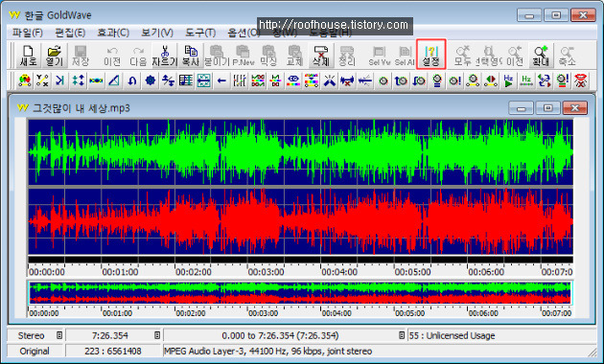Apply Doppler effect car icon
604x364 pixels.
pos(25,80)
